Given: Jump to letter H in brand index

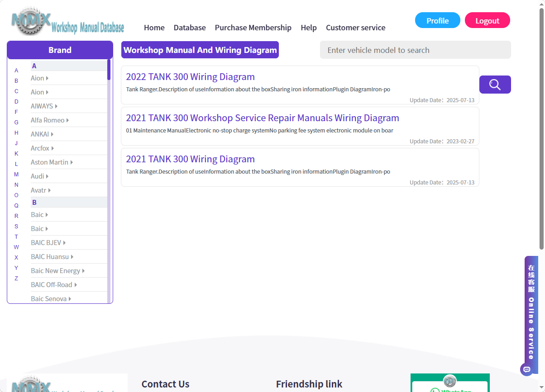Looking at the screenshot, I should click(16, 133).
